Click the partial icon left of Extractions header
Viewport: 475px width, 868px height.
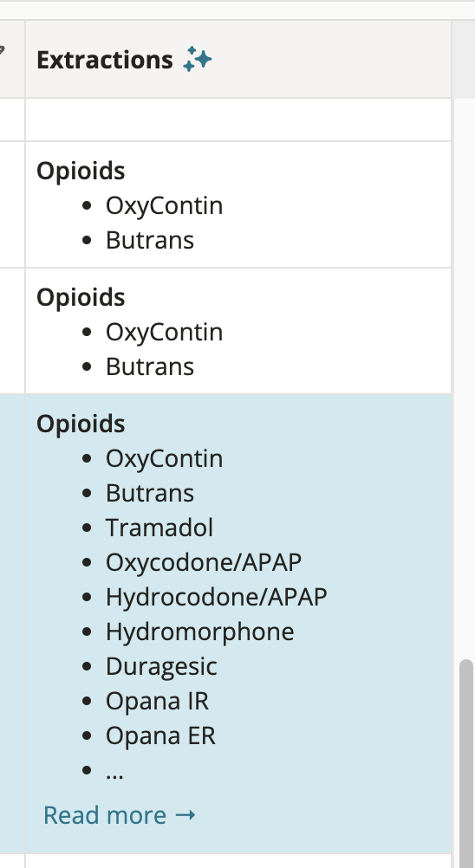(3, 51)
